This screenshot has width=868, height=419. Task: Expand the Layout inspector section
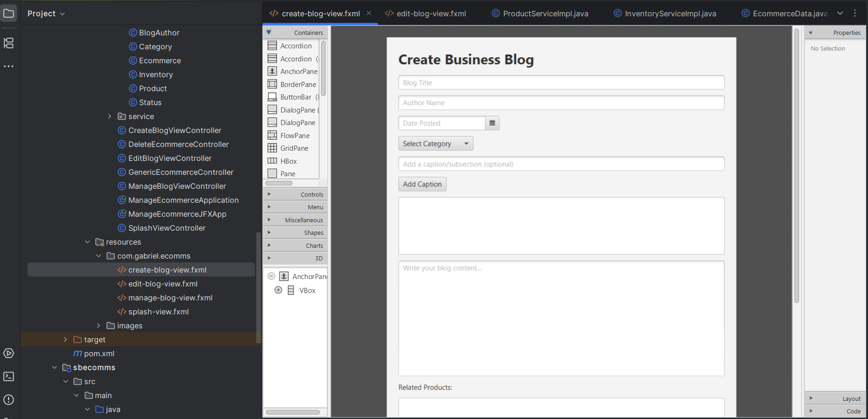835,399
